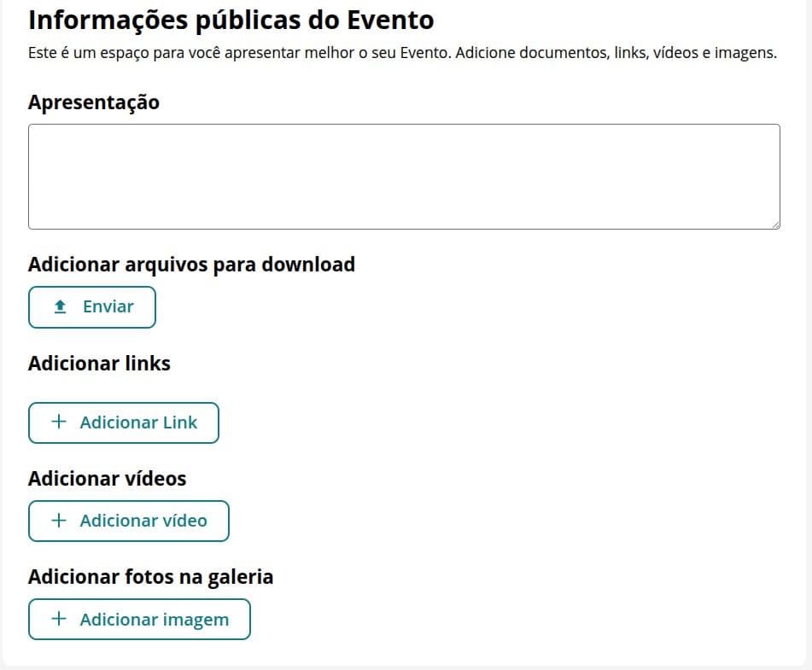Click the Adicionar arquivos para download heading
The image size is (812, 670).
(x=191, y=265)
